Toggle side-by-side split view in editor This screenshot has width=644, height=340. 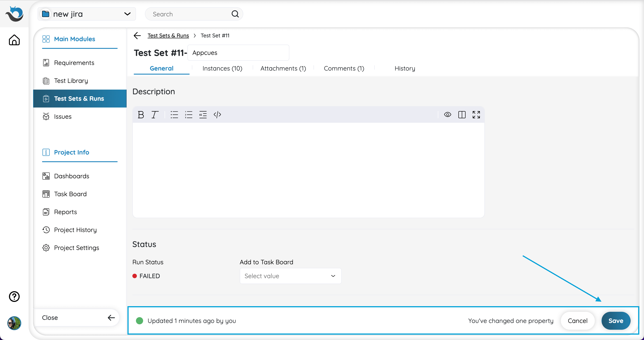click(462, 115)
